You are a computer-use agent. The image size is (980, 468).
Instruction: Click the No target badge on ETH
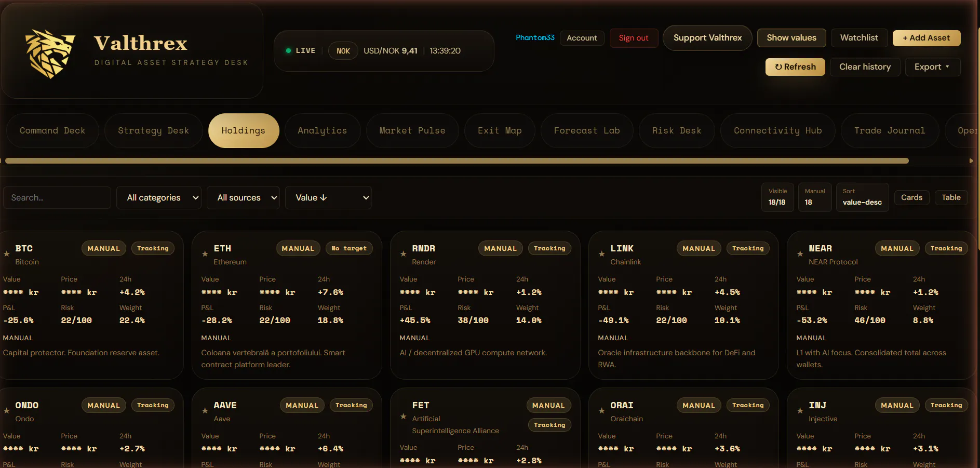[349, 249]
